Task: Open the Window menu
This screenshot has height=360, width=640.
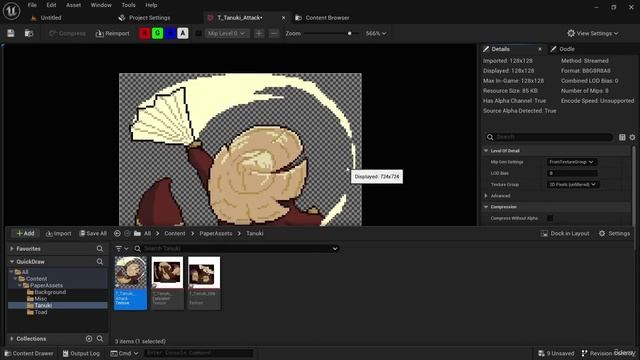Action: point(101,5)
